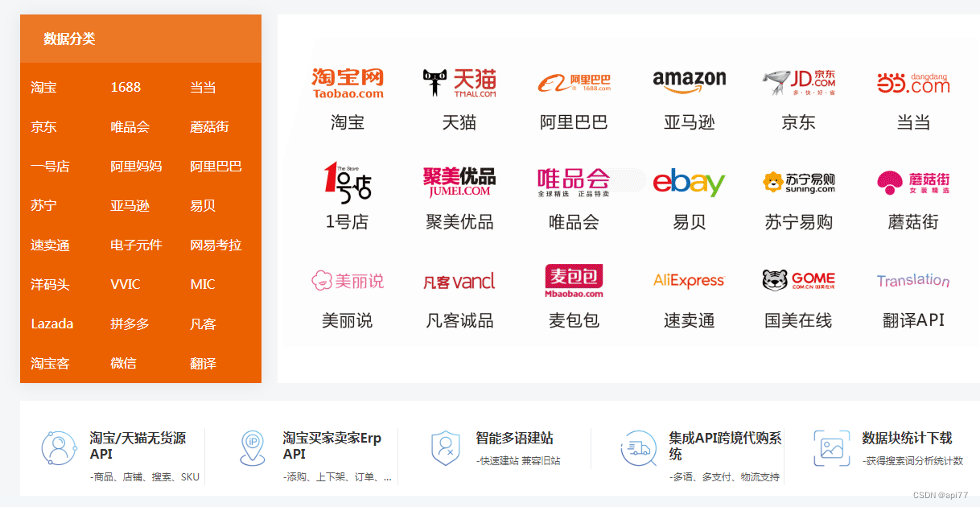The height and width of the screenshot is (507, 980).
Task: Select the AliExpress logo
Action: (689, 281)
